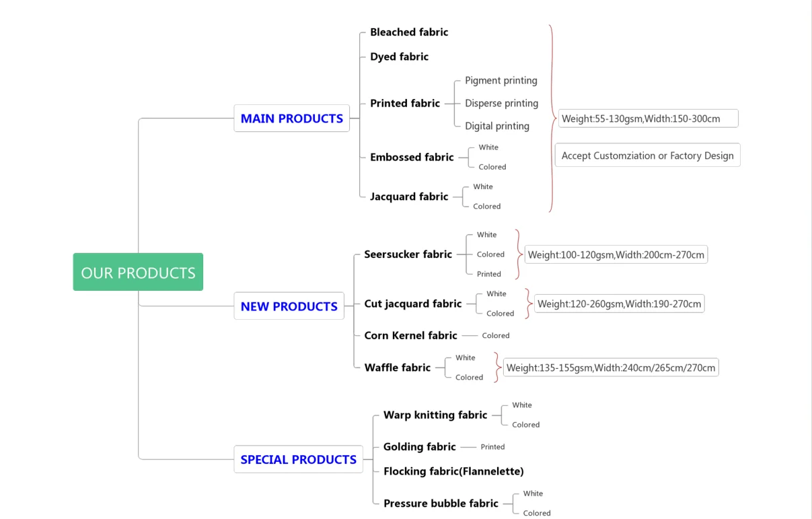812x519 pixels.
Task: Click the Pigment printing subtopic
Action: point(501,81)
